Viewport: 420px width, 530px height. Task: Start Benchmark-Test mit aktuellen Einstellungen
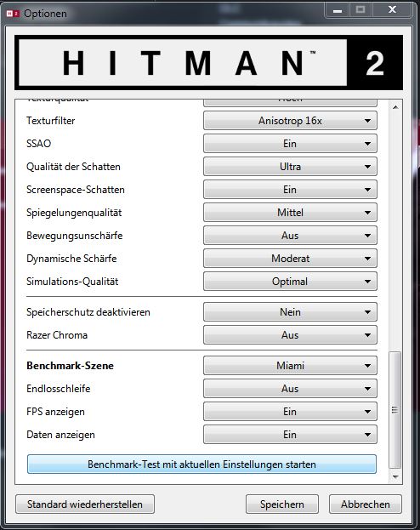[x=201, y=464]
